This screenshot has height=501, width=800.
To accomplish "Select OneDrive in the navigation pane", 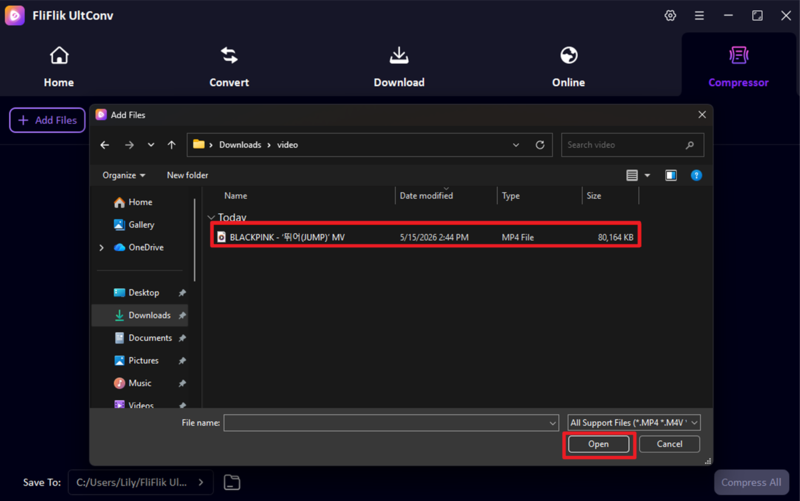I will pyautogui.click(x=139, y=247).
